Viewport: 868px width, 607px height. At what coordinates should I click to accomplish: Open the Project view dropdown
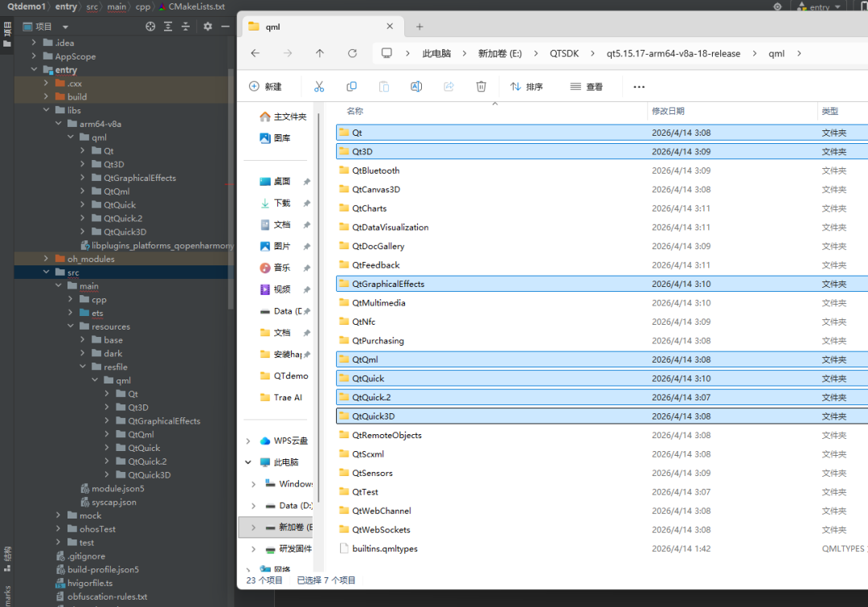click(65, 27)
